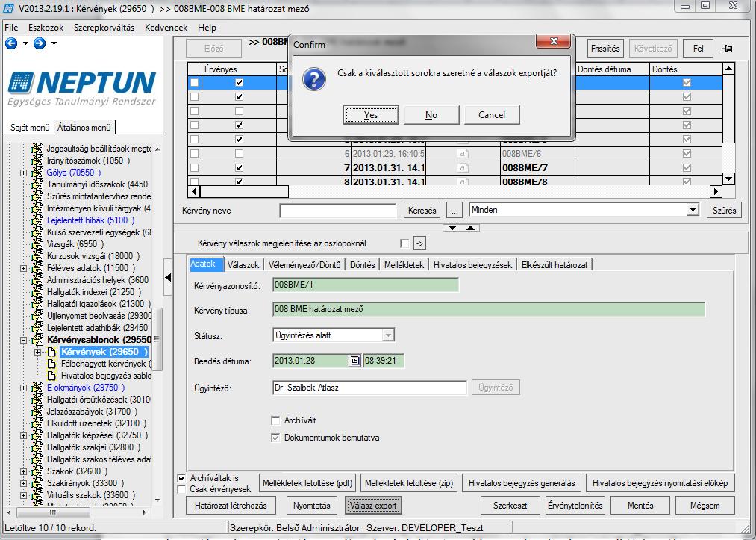This screenshot has width=756, height=540.
Task: Expand the Szakirányok (33300) tree node
Action: click(x=23, y=483)
